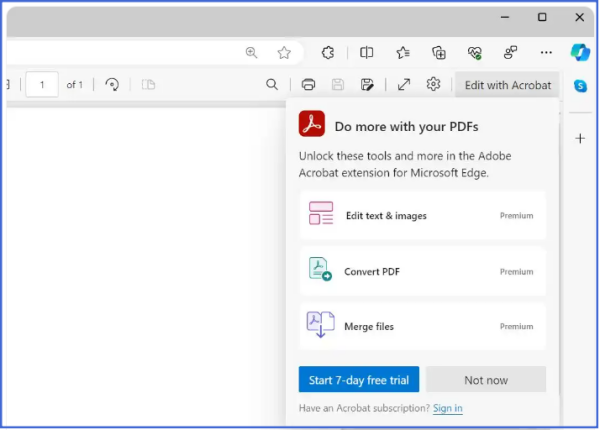Enter full screen PDF view
This screenshot has width=600, height=430.
(404, 85)
